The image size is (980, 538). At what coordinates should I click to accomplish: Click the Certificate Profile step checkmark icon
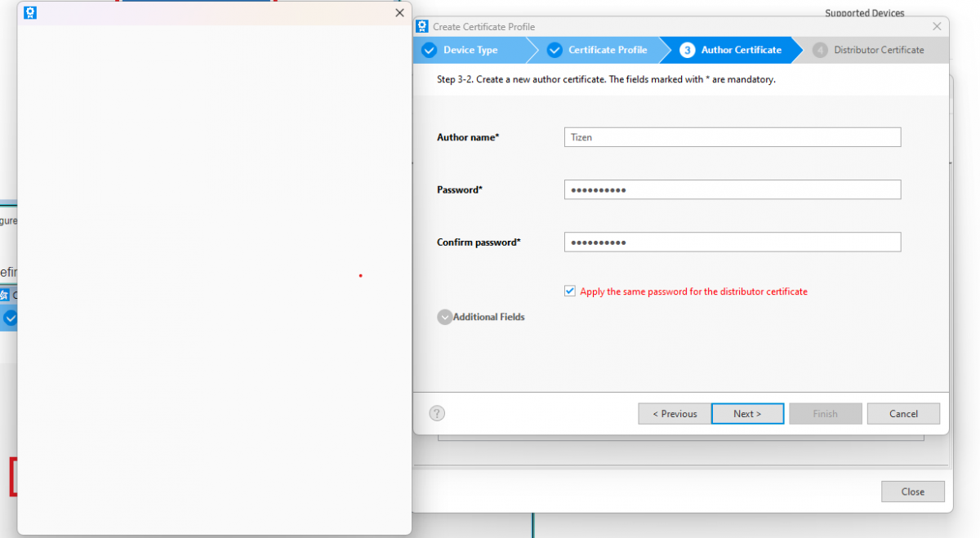(x=555, y=50)
